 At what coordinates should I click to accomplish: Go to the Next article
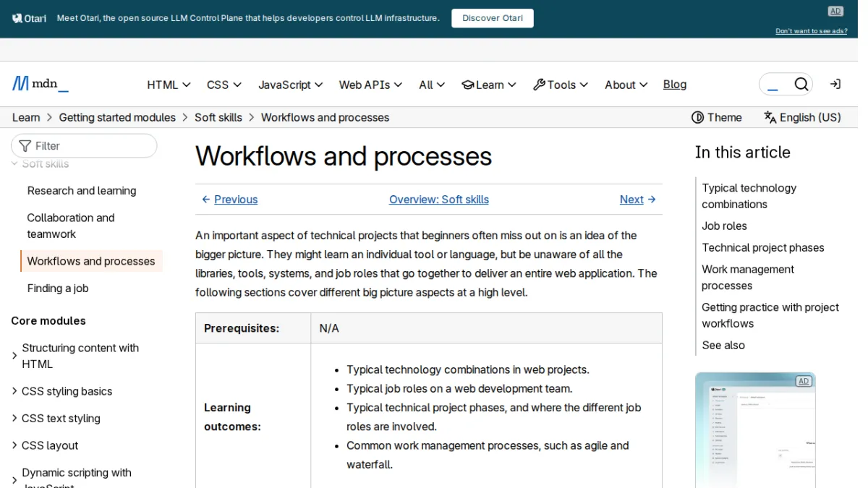(x=638, y=200)
